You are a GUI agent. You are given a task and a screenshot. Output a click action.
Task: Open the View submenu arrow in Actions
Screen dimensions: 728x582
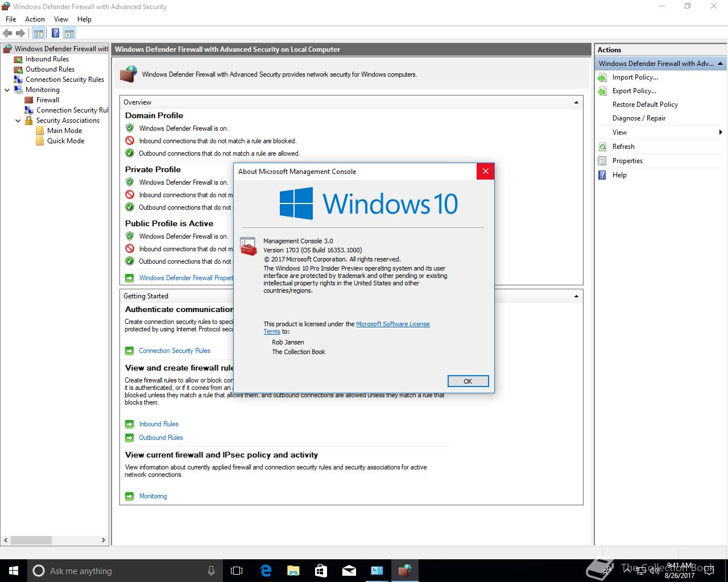click(721, 132)
